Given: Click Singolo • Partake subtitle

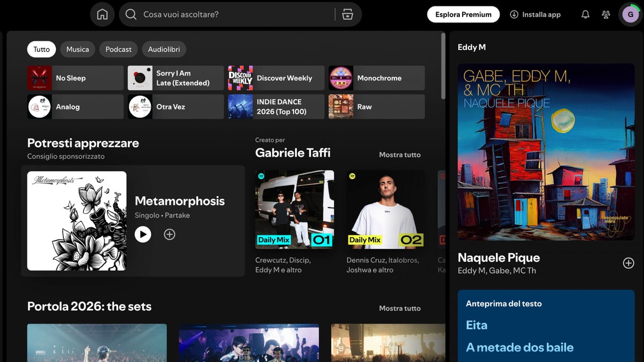Looking at the screenshot, I should tap(162, 215).
